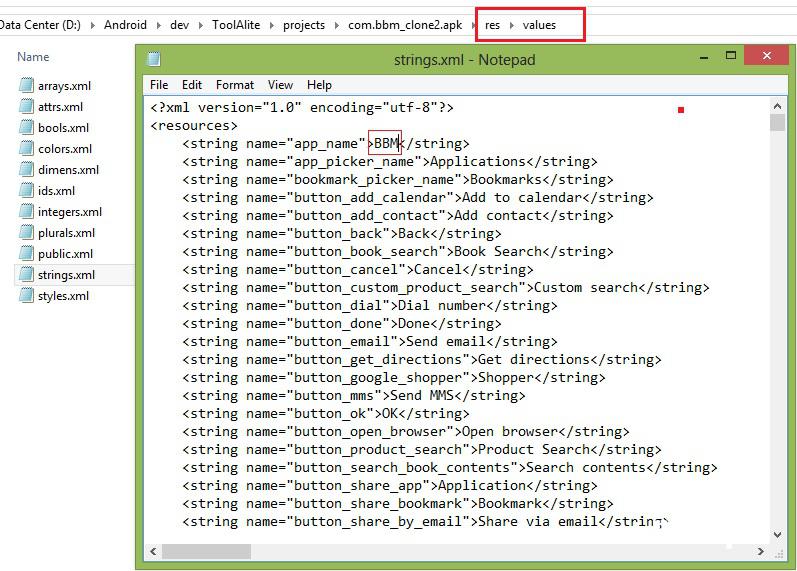Click the xml version declaration line
Screen dimensions: 797x571
click(x=301, y=108)
